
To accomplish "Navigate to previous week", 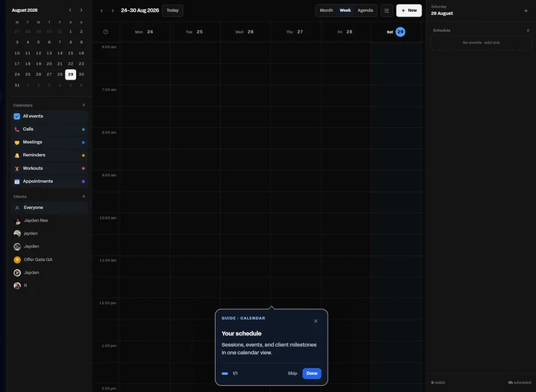I will (101, 10).
